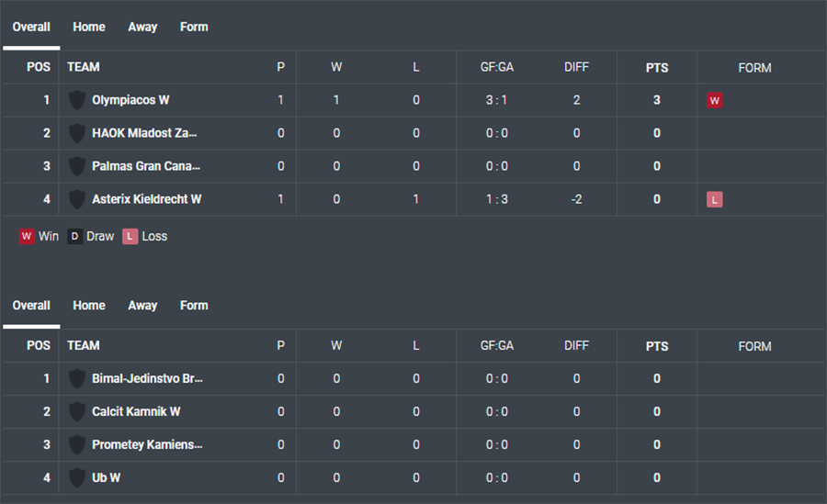
Task: Open the Olympiacos W team link
Action: coord(130,100)
